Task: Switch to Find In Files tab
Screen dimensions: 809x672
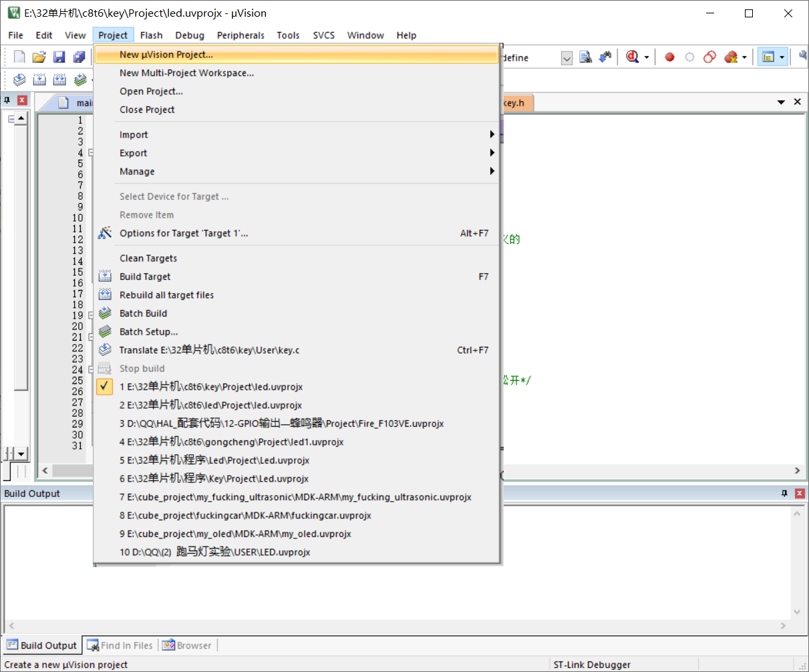Action: point(120,645)
